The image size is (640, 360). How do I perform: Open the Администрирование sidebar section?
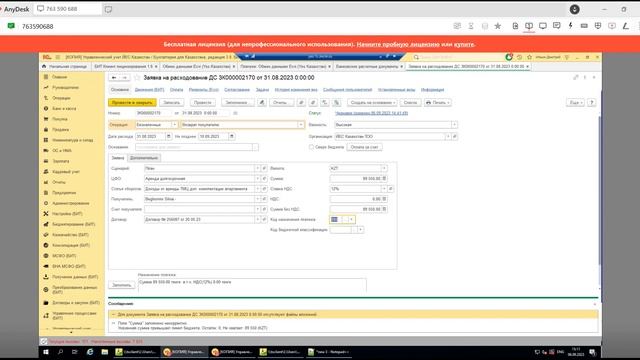[70, 203]
